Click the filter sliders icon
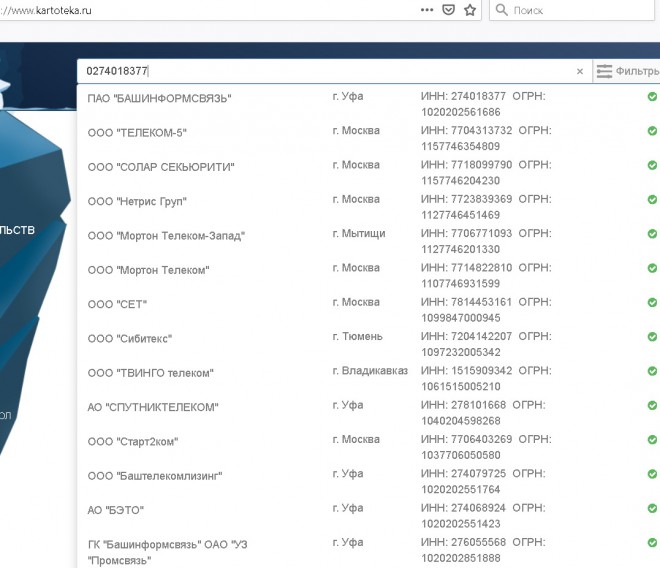The height and width of the screenshot is (568, 660). (604, 71)
